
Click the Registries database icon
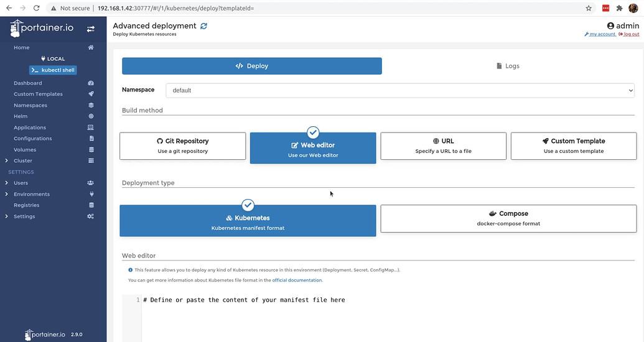point(91,205)
